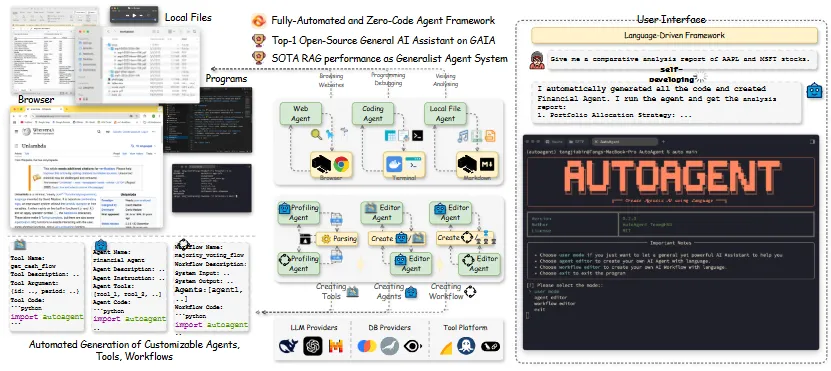
Task: Click the robot avatar beside the response
Action: tap(814, 91)
